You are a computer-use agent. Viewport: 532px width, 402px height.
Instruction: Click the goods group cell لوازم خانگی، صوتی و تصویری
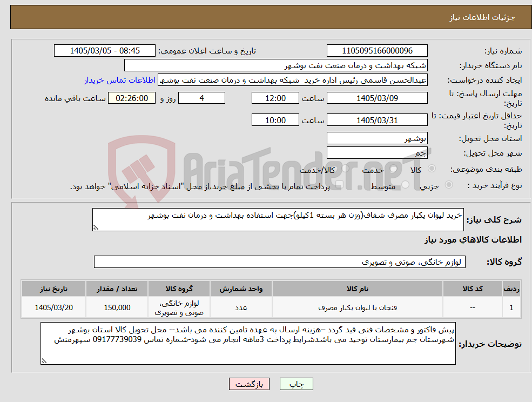tap(179, 307)
